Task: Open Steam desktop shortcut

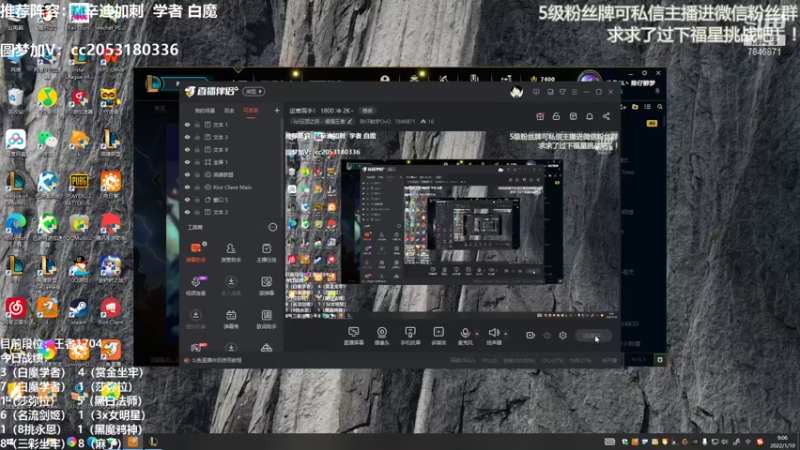Action: (x=79, y=311)
